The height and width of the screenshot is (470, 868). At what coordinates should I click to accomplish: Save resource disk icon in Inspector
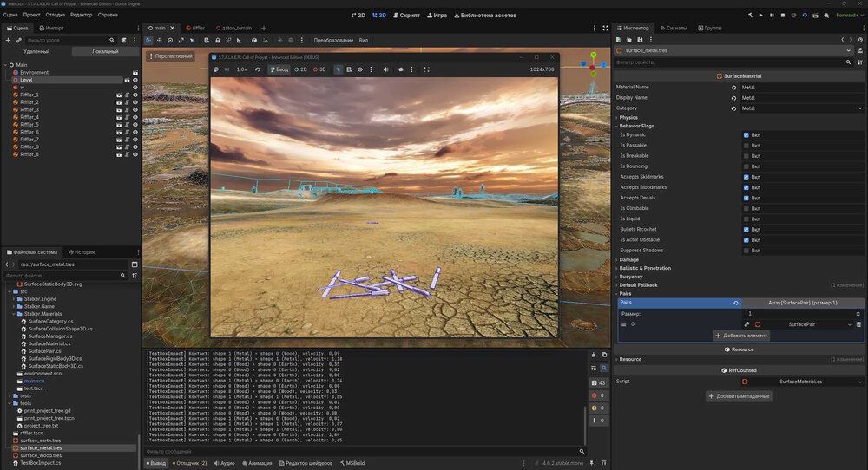[x=640, y=40]
